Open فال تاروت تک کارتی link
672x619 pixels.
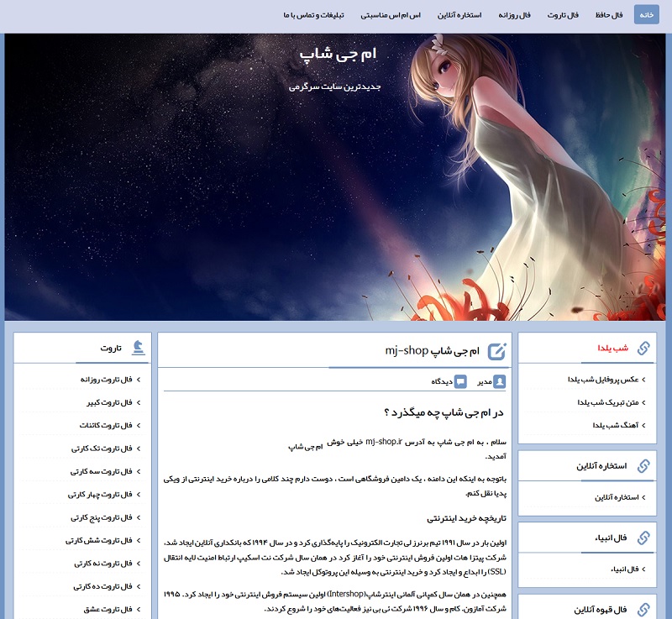coord(102,449)
